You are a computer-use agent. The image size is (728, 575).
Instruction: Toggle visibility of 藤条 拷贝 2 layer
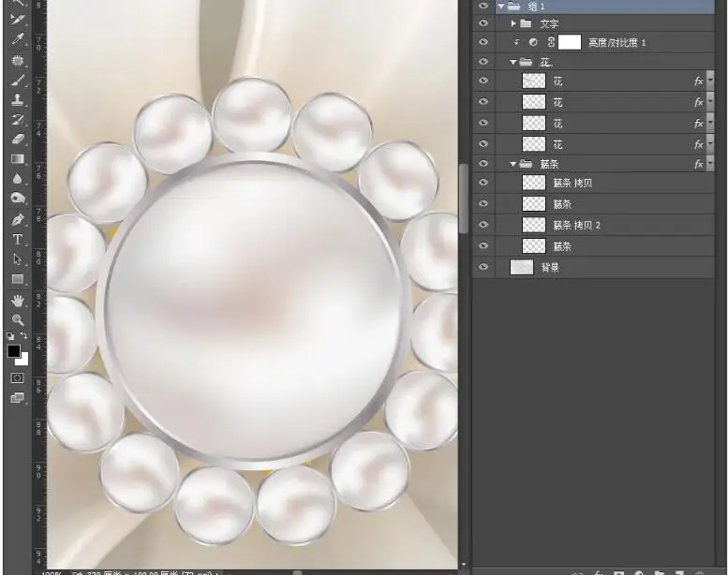483,225
